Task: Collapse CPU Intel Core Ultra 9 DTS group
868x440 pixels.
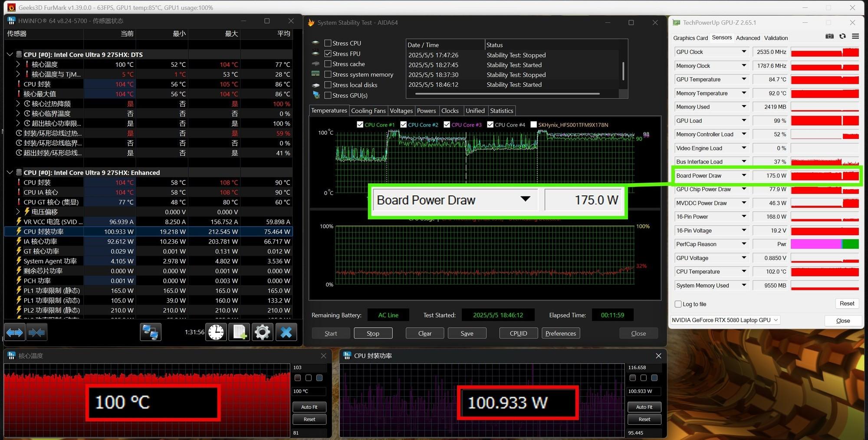Action: (x=10, y=55)
